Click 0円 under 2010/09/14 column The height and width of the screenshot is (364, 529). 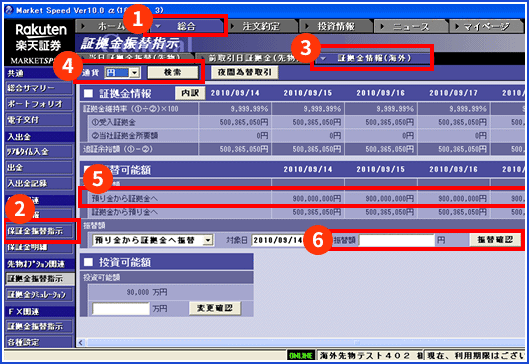(262, 136)
